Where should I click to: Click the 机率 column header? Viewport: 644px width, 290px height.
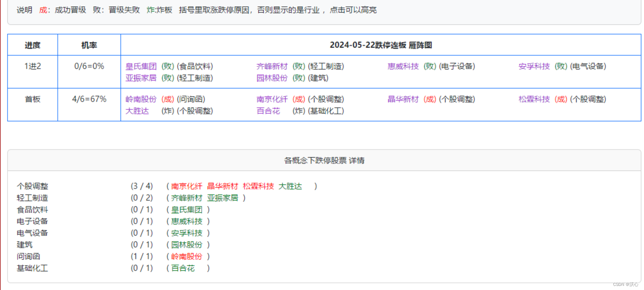(89, 45)
